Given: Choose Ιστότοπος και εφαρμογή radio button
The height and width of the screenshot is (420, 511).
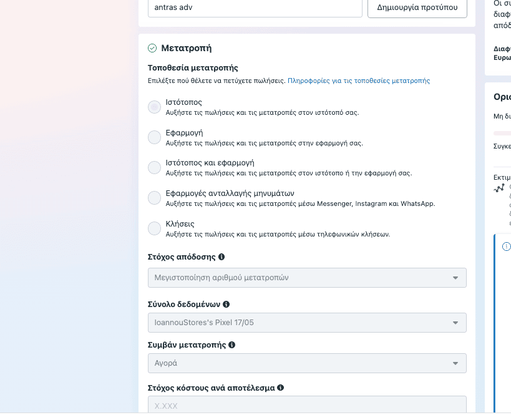Looking at the screenshot, I should (x=154, y=167).
